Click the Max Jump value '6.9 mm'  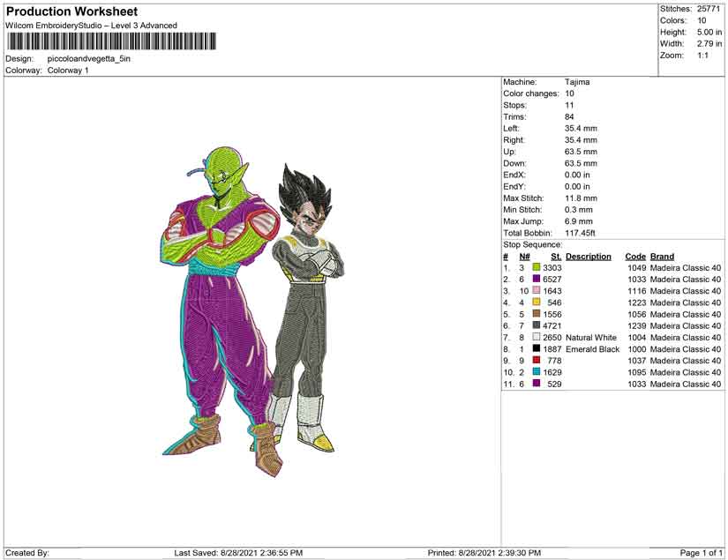(x=579, y=221)
